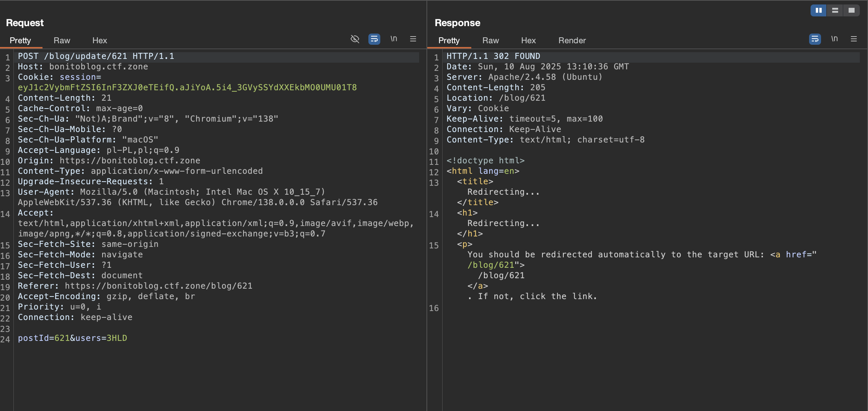Open Request panel hamburger options menu
This screenshot has width=868, height=411.
[x=413, y=39]
